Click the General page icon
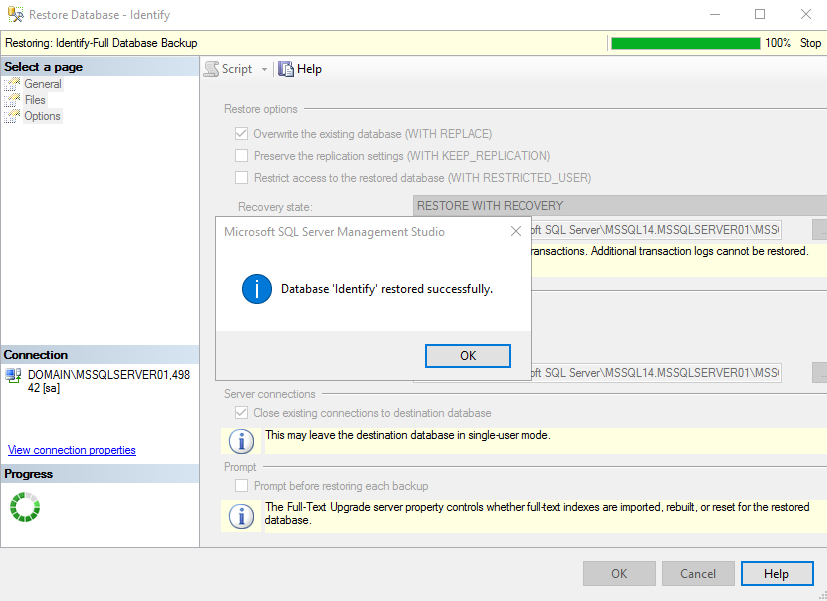 point(12,84)
